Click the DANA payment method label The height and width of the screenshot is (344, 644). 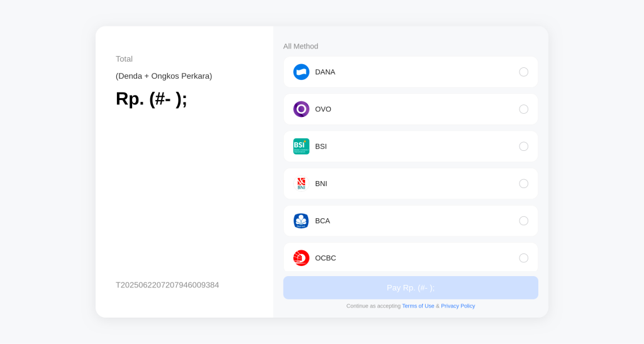(325, 72)
